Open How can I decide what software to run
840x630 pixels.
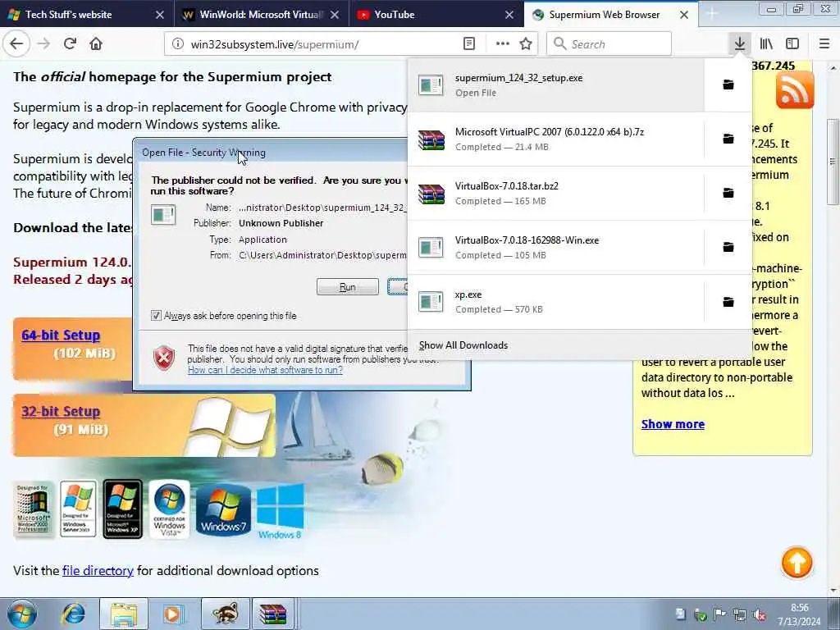point(265,370)
